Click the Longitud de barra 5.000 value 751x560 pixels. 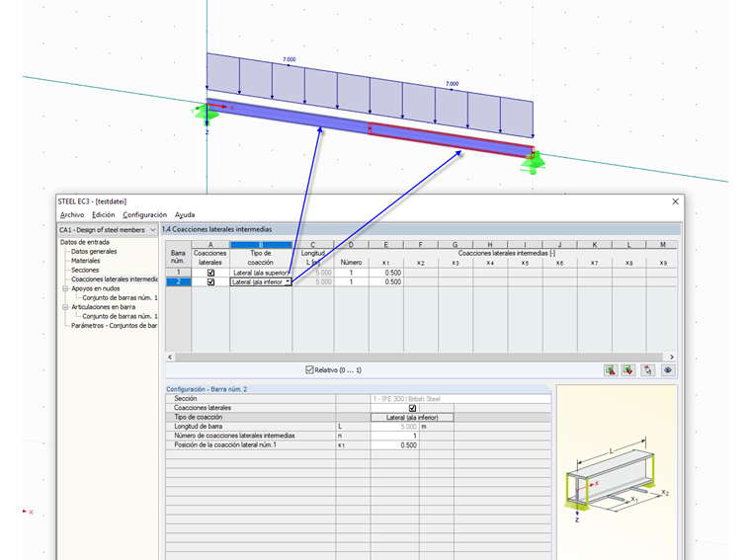(x=394, y=427)
